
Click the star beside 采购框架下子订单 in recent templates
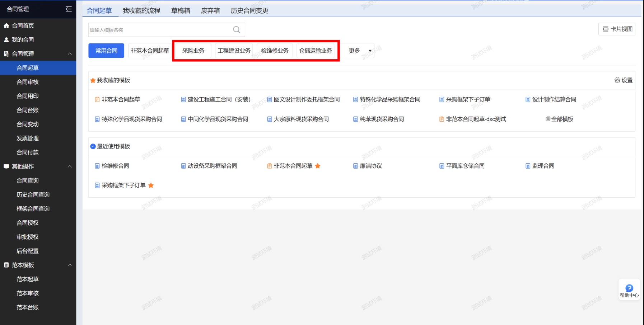[x=151, y=185]
